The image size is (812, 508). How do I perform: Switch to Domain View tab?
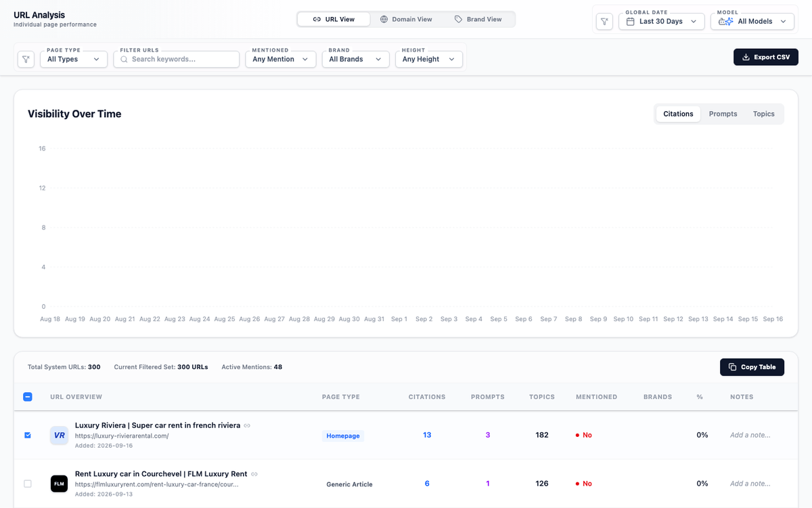[x=406, y=19]
